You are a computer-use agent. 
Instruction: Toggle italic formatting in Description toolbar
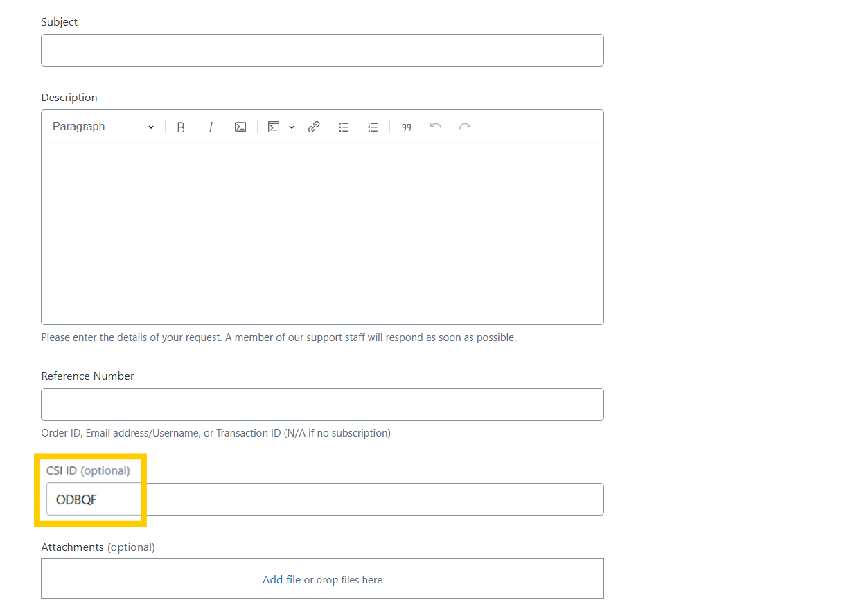point(211,127)
